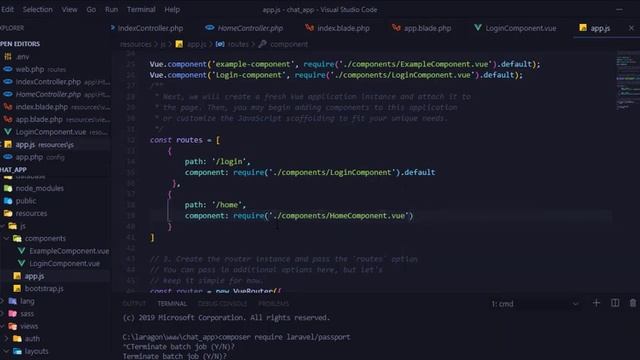
Task: Open the Go menu
Action: 91,9
